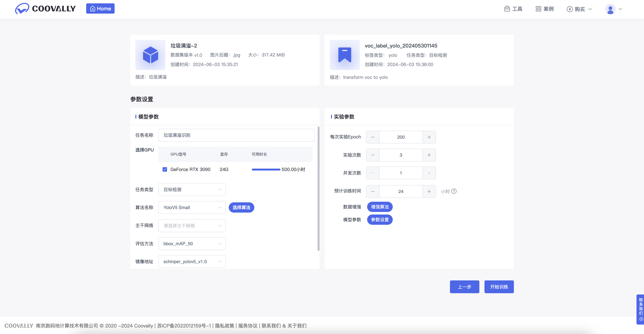The width and height of the screenshot is (644, 334).
Task: Increase estimated training time with plus
Action: (x=429, y=191)
